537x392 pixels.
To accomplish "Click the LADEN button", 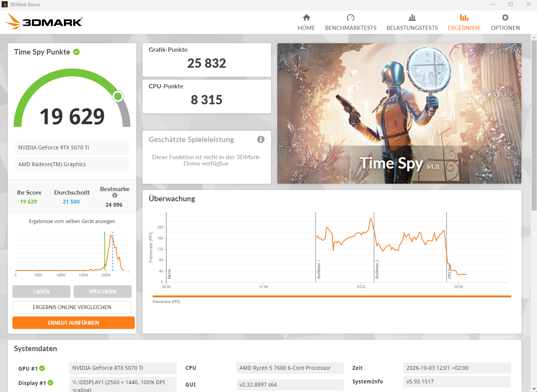I will (41, 292).
